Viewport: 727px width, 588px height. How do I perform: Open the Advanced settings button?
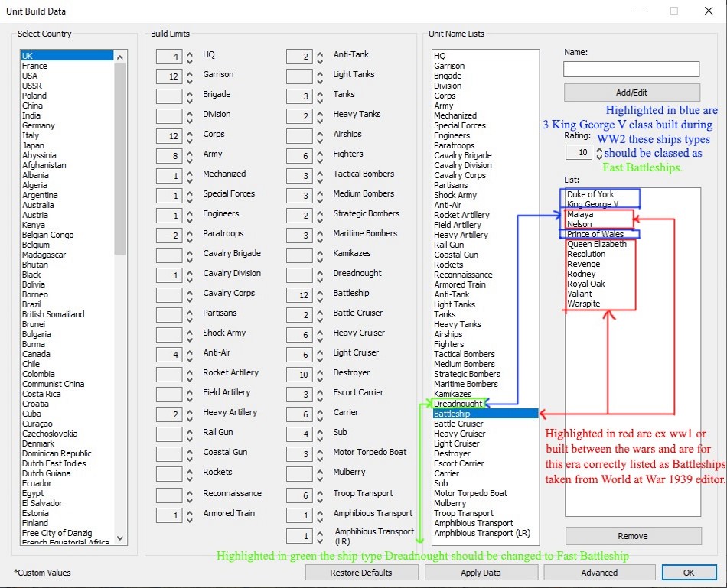599,572
